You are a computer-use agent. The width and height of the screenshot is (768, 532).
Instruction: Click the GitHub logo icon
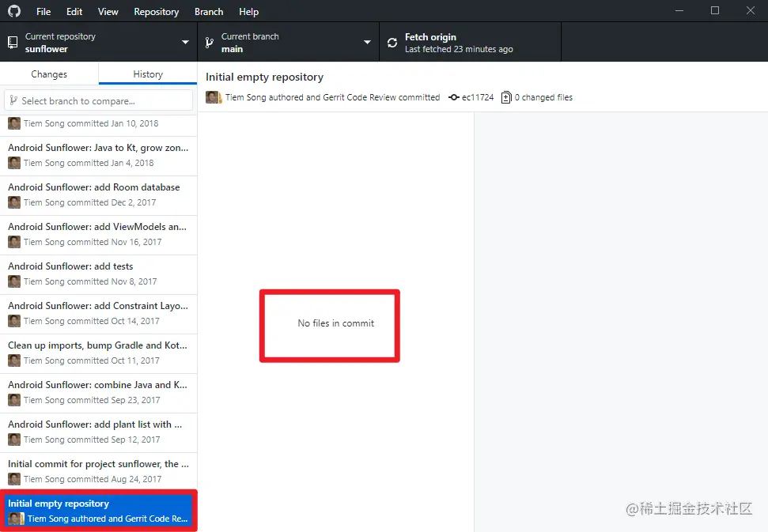click(14, 11)
